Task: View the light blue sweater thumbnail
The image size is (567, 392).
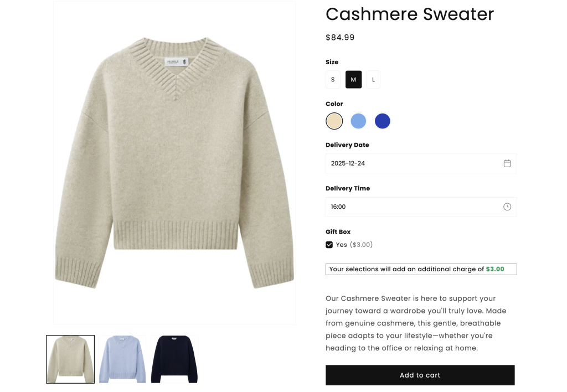Action: point(122,359)
